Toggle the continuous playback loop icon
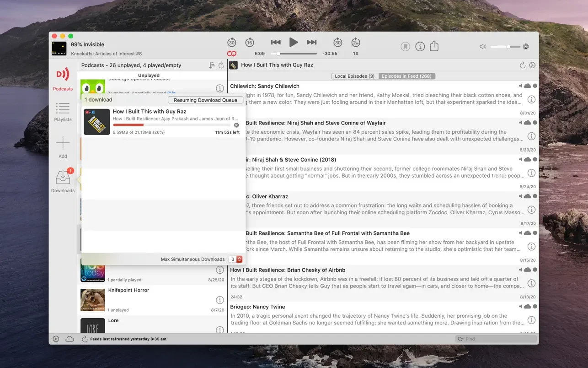This screenshot has width=588, height=368. pos(232,54)
